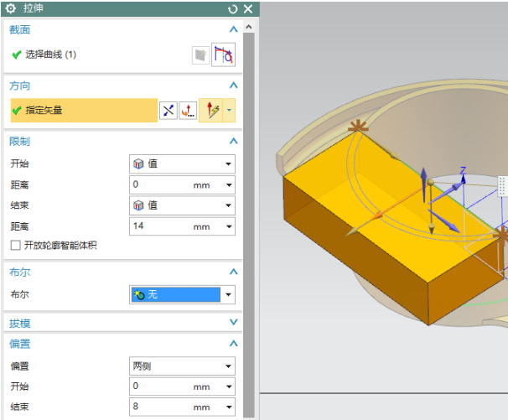Click the offset end field showing 8

point(159,407)
